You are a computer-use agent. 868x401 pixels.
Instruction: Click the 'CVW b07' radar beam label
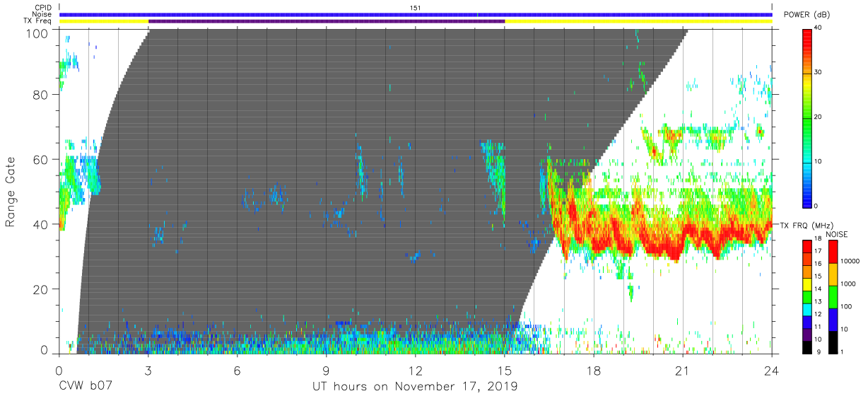[x=86, y=387]
